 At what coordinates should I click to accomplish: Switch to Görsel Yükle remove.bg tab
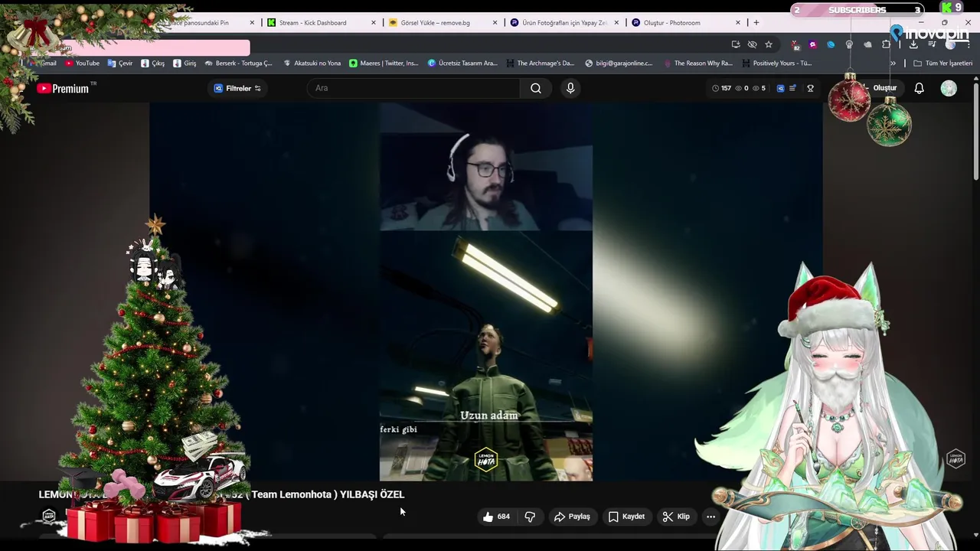[435, 23]
